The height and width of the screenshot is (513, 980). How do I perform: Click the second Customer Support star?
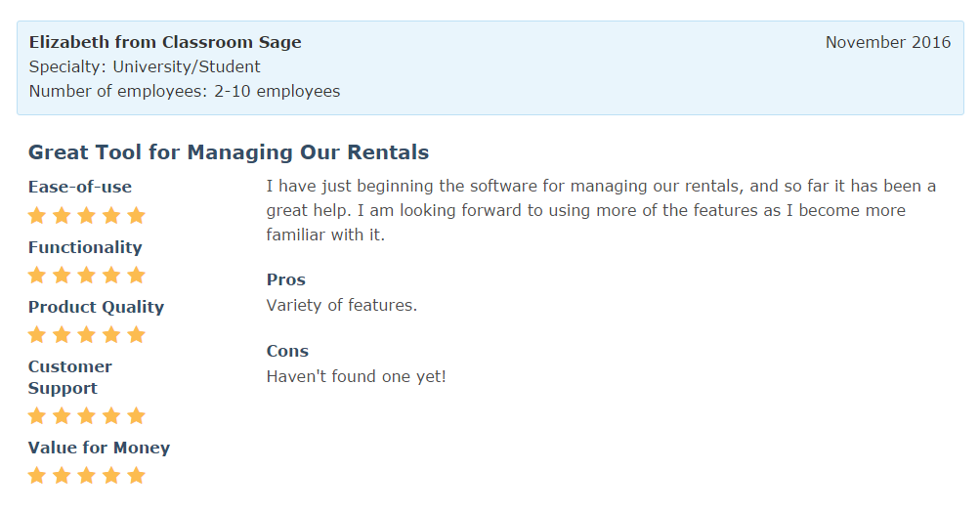point(62,415)
